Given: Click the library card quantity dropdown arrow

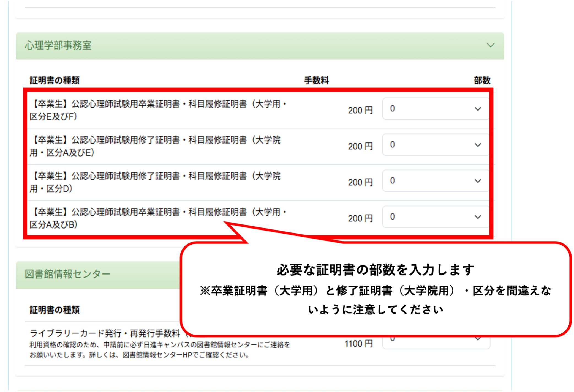Looking at the screenshot, I should [478, 339].
